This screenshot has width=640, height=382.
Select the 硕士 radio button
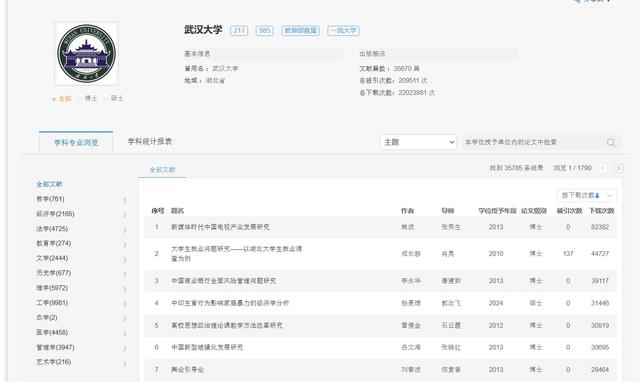pyautogui.click(x=106, y=99)
